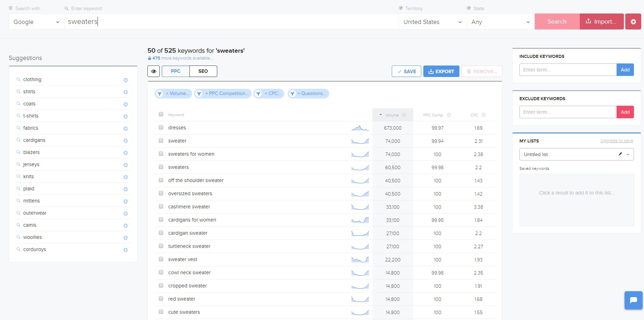
Task: Switch to the SEO tab
Action: tap(203, 71)
